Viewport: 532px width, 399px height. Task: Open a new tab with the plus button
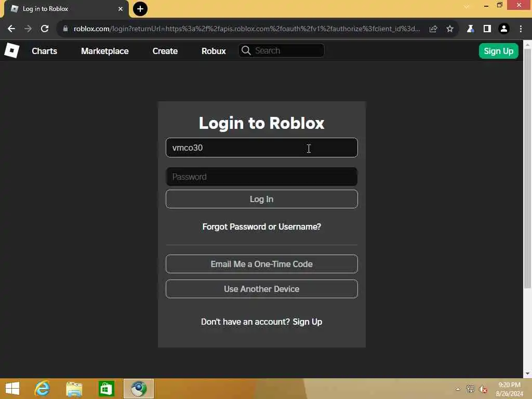point(140,9)
